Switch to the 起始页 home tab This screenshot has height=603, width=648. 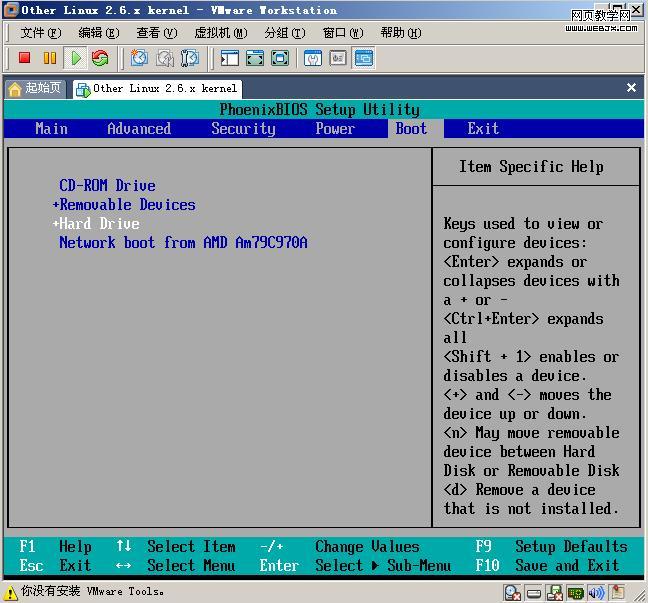point(36,88)
